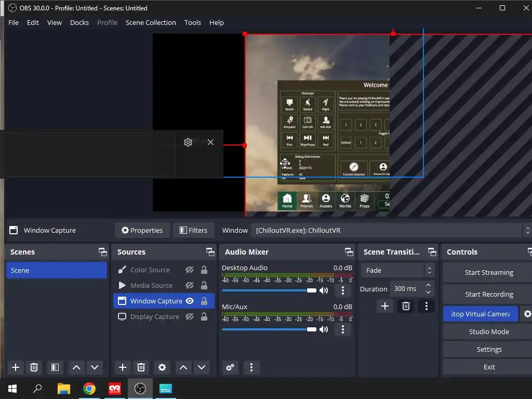
Task: Hide Window Capture via eye icon
Action: point(190,301)
